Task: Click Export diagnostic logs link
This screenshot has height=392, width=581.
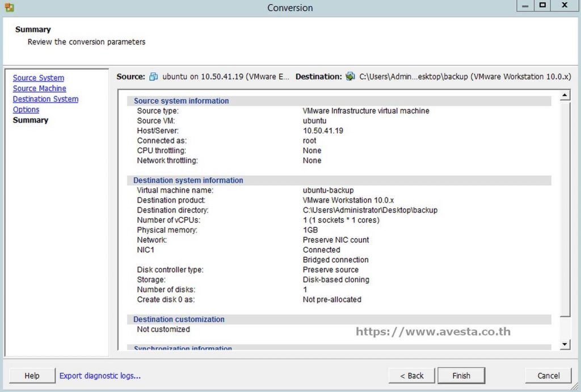Action: pyautogui.click(x=100, y=376)
